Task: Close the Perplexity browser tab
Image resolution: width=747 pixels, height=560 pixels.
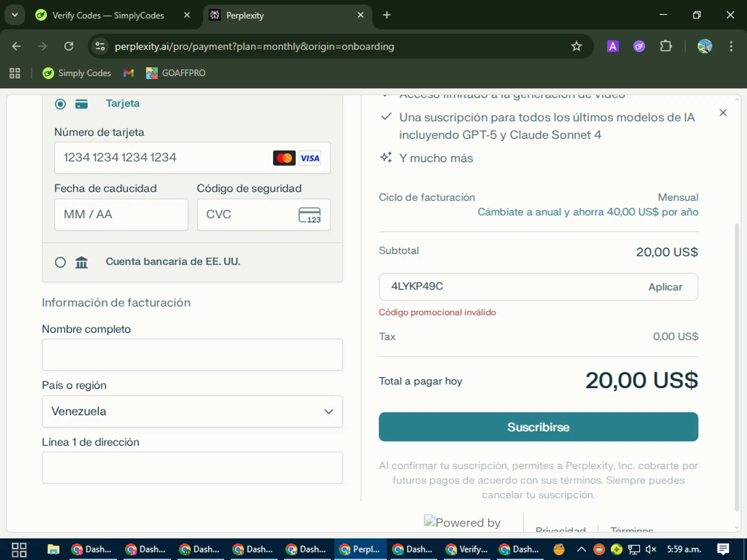Action: point(361,15)
